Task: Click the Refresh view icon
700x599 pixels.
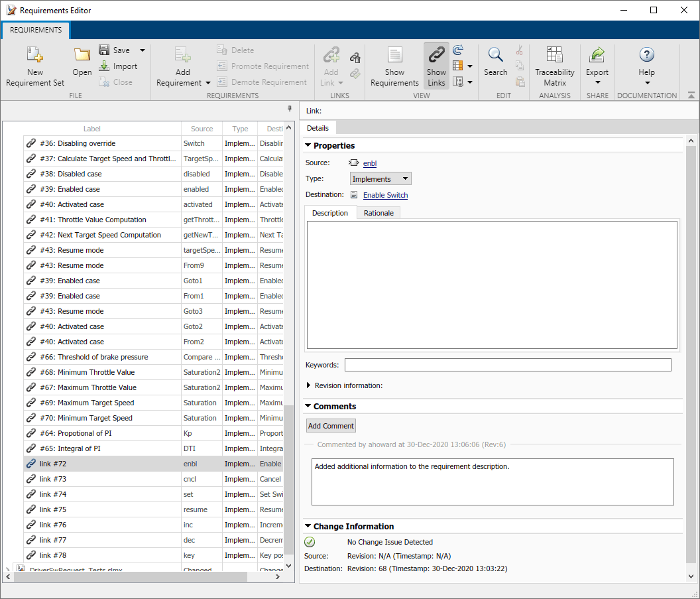Action: point(458,50)
